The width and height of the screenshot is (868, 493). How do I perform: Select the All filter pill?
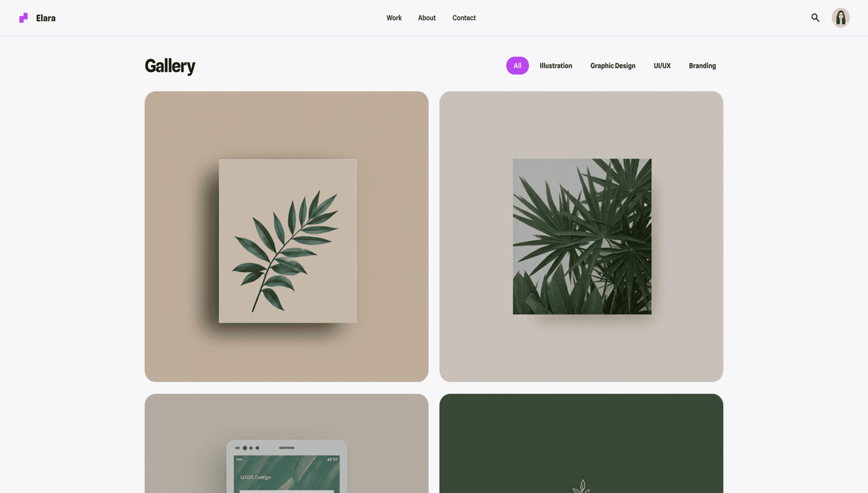click(517, 65)
